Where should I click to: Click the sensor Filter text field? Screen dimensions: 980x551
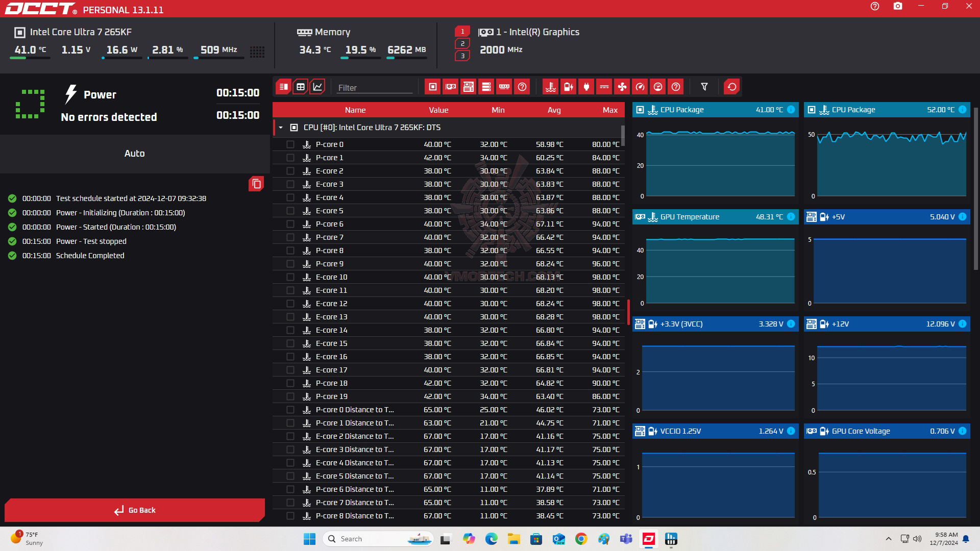tap(374, 88)
